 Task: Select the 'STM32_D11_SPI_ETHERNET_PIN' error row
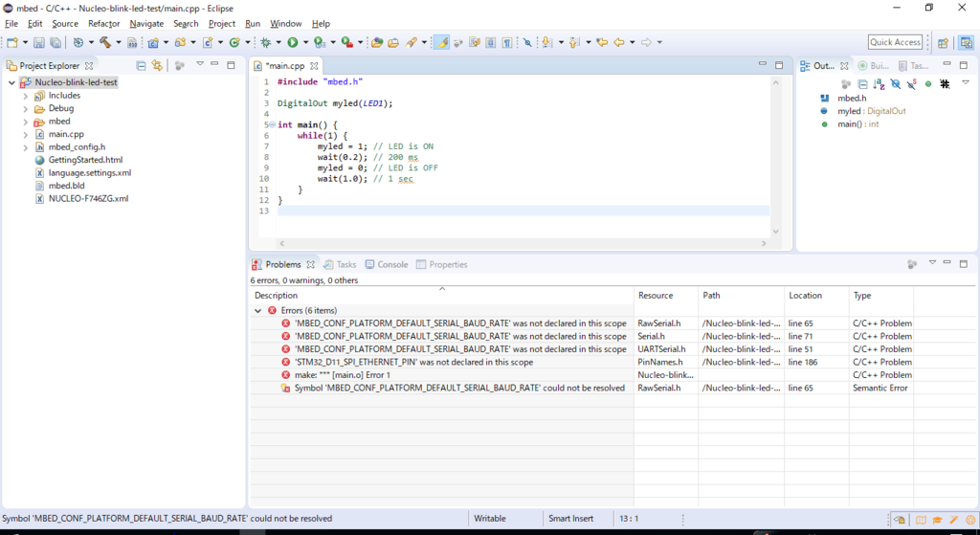pyautogui.click(x=581, y=362)
